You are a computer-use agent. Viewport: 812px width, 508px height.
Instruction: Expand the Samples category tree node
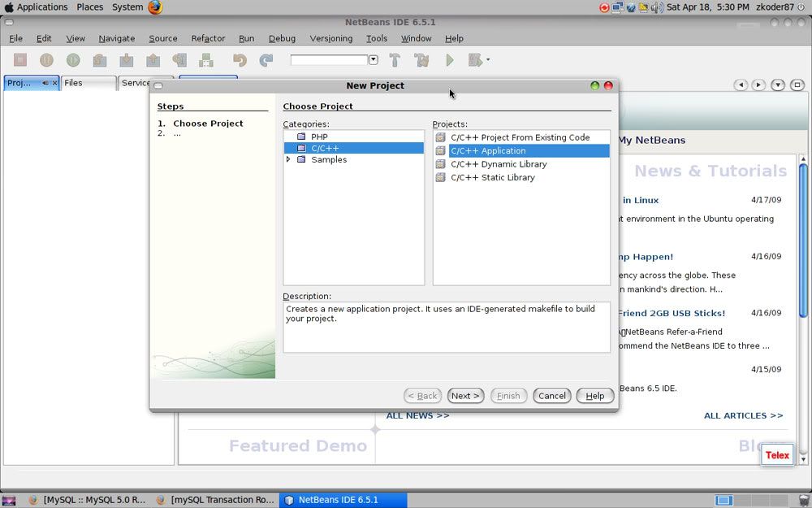(288, 159)
